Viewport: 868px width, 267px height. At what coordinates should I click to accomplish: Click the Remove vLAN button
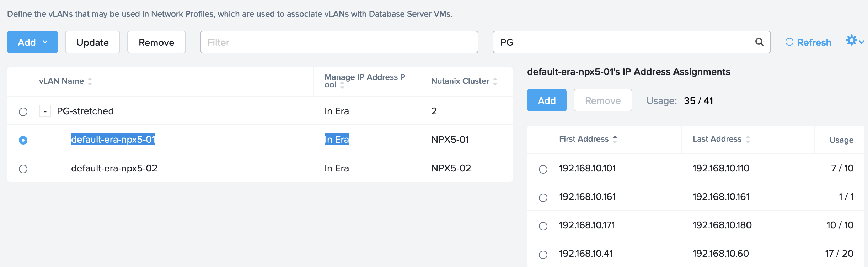(x=156, y=42)
